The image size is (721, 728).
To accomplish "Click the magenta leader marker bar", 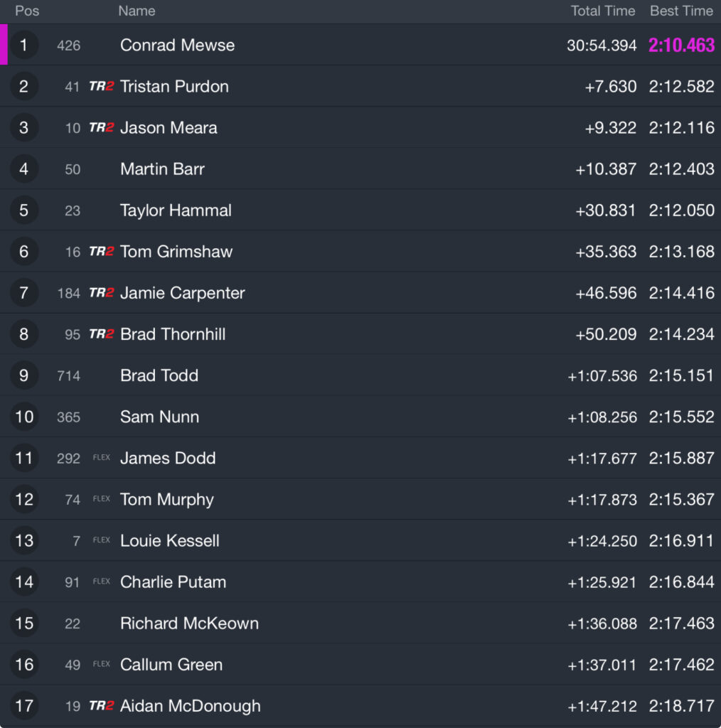I will coord(4,45).
